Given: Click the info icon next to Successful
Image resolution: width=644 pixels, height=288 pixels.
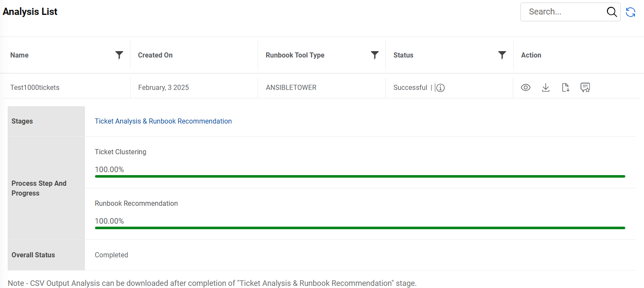Looking at the screenshot, I should pyautogui.click(x=441, y=88).
